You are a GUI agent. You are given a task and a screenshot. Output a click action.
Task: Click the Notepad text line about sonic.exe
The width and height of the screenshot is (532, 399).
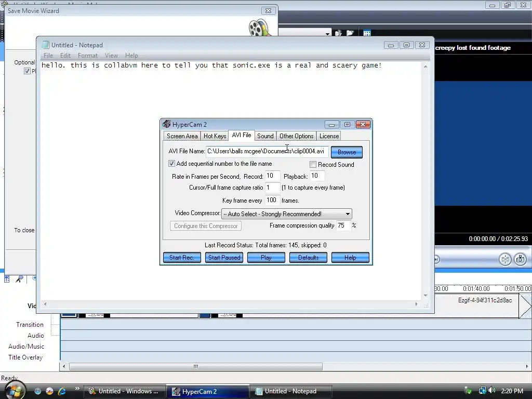(x=211, y=65)
